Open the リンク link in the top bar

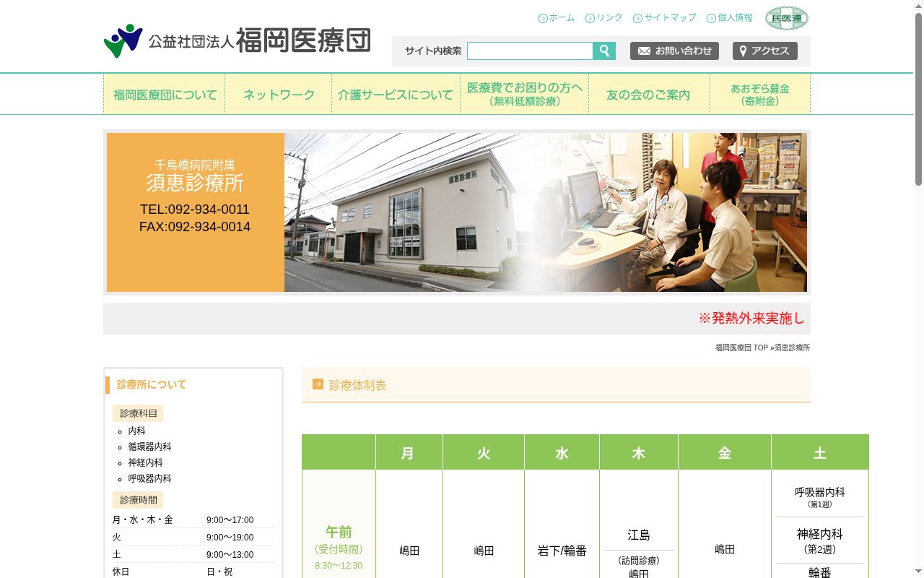click(603, 18)
